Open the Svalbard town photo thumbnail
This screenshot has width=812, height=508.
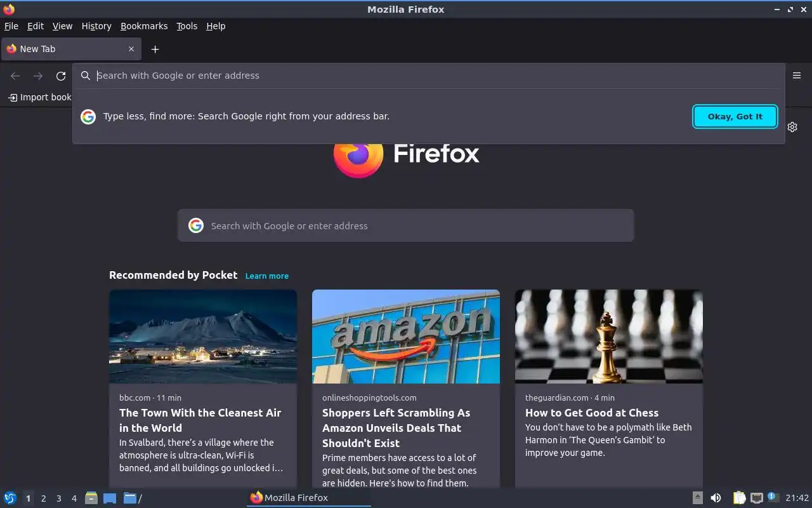203,337
